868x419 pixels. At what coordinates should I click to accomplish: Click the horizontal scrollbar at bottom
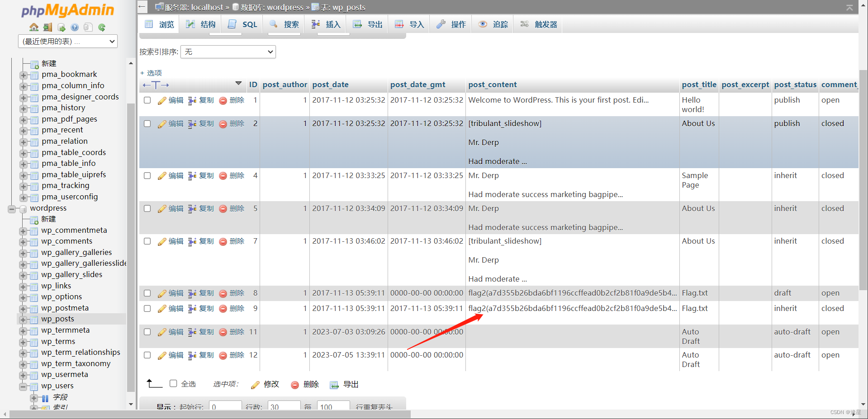210,414
